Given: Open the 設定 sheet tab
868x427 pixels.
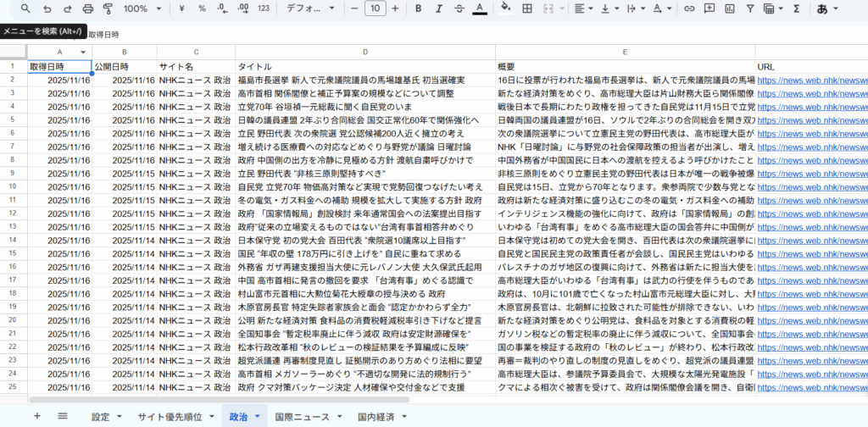Looking at the screenshot, I should (101, 417).
